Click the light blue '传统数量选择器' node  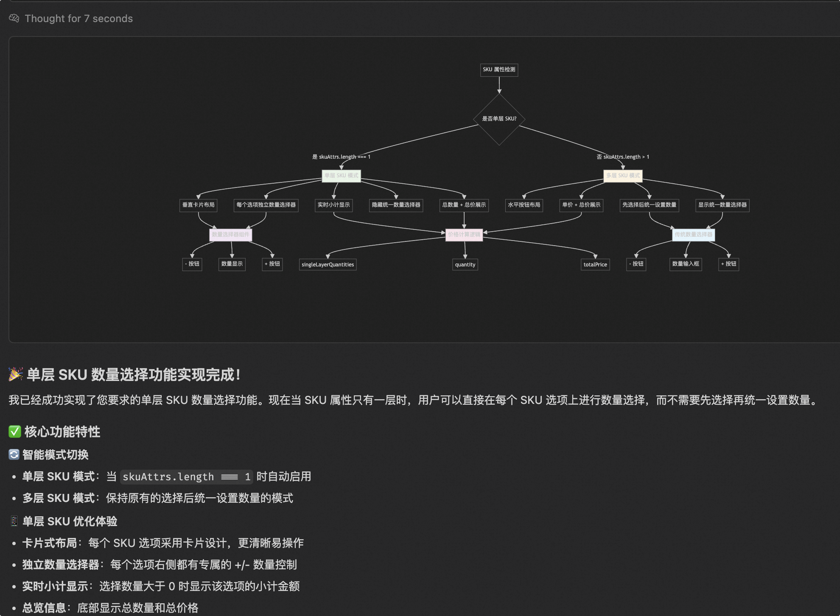click(x=693, y=235)
